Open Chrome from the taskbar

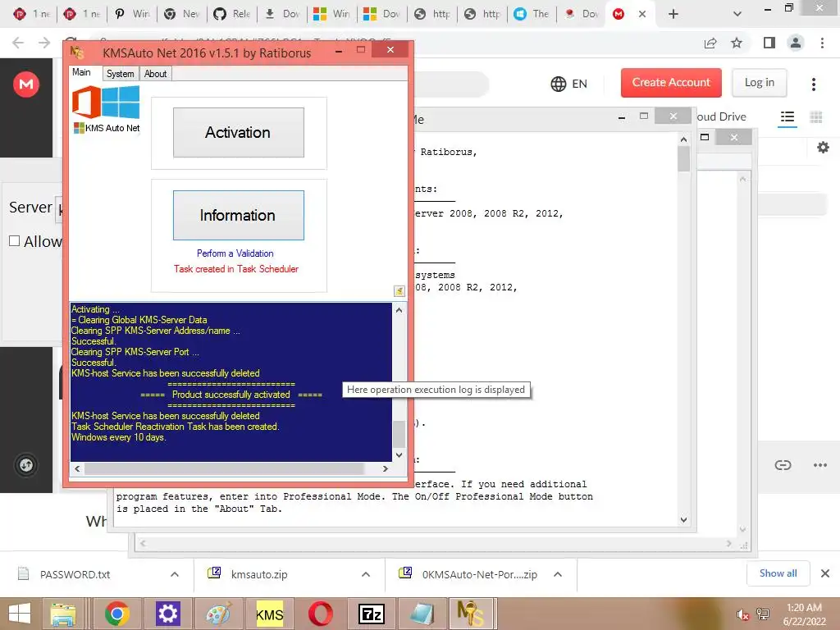[117, 614]
